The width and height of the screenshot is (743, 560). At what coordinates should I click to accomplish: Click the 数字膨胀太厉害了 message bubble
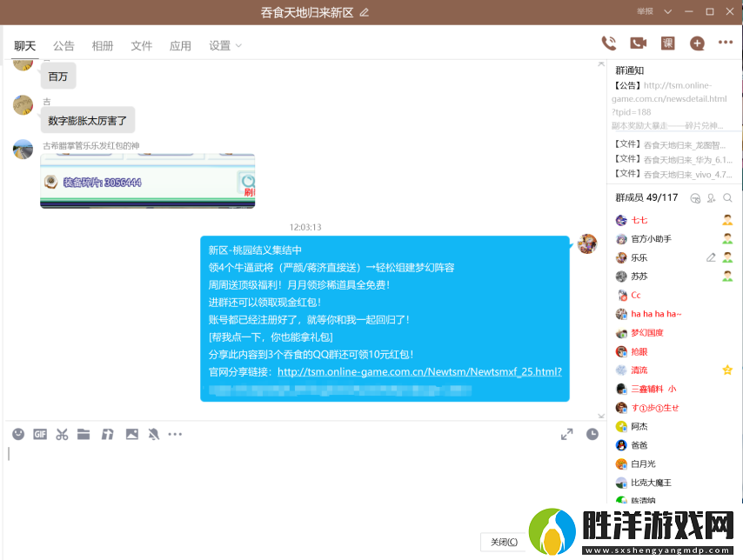point(88,120)
